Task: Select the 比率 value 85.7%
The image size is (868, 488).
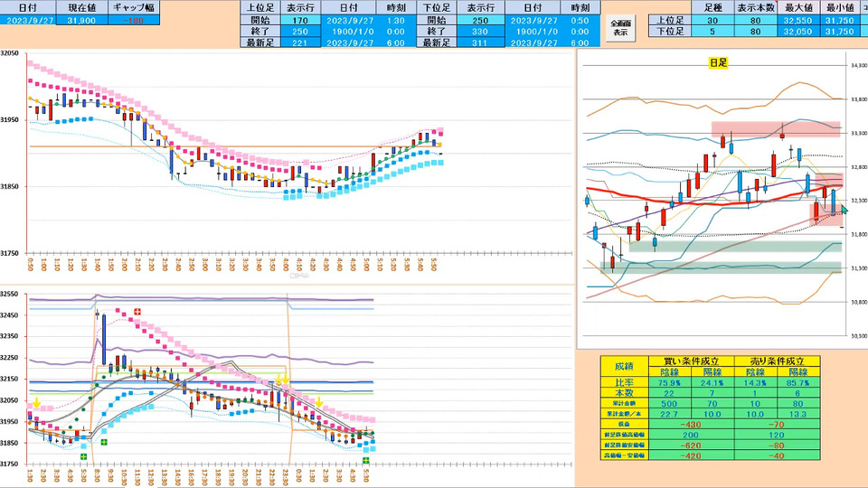Action: [x=797, y=382]
